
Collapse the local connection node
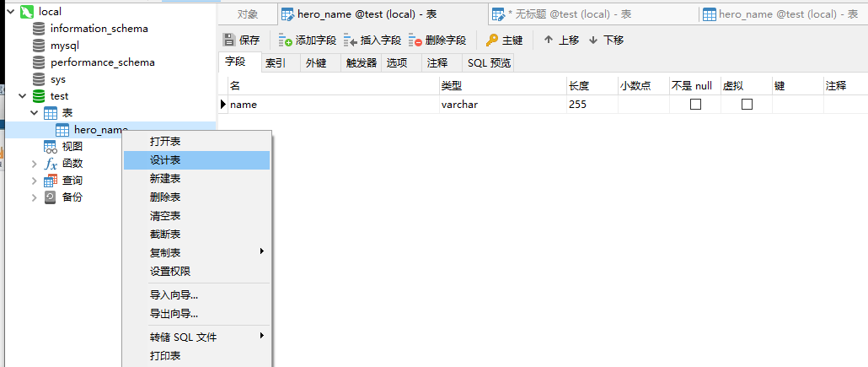coord(10,11)
